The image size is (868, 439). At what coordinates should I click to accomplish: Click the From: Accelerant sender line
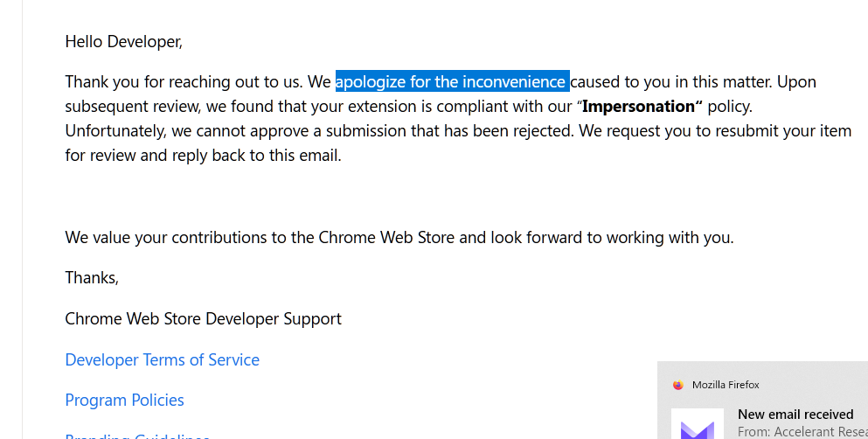802,432
